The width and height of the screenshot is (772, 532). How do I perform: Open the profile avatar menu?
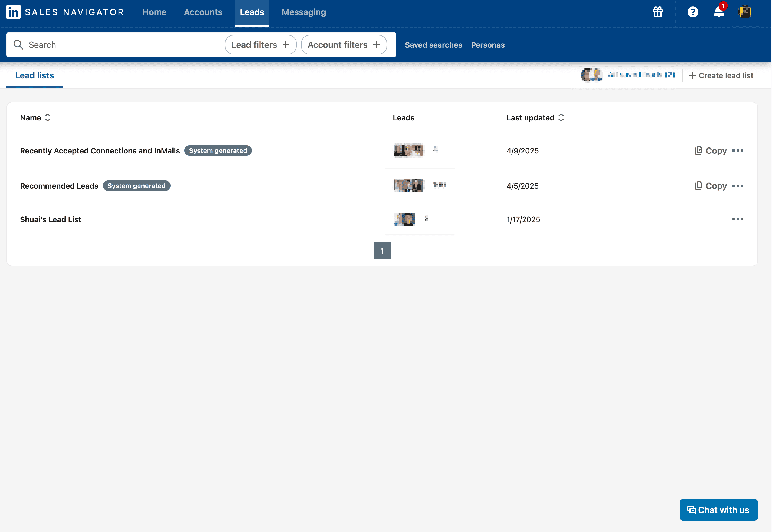[745, 12]
